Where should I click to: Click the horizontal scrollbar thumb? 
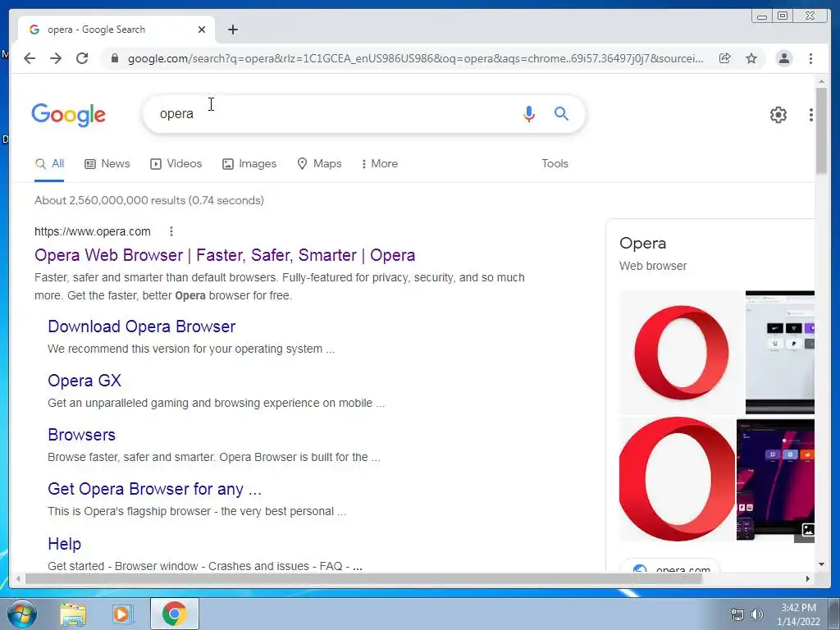point(363,578)
